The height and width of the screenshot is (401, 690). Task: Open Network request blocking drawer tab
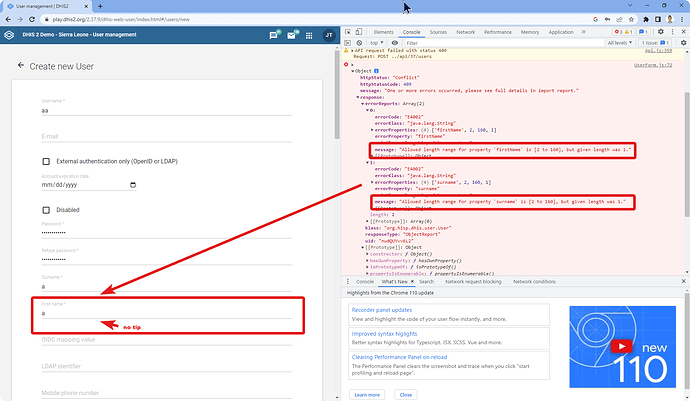pyautogui.click(x=473, y=282)
